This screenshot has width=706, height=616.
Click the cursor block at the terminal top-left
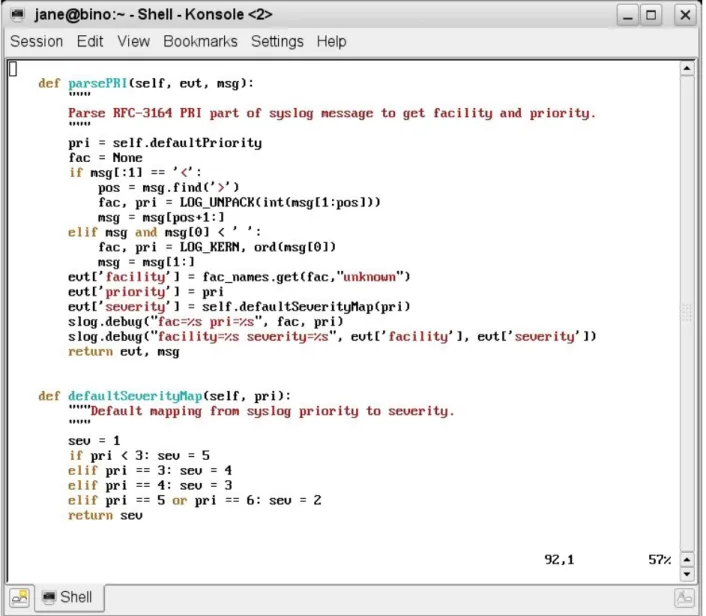[x=13, y=69]
